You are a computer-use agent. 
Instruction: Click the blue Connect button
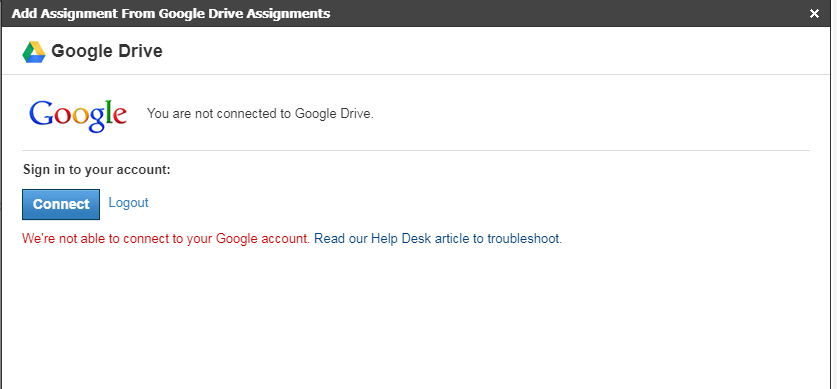[61, 204]
